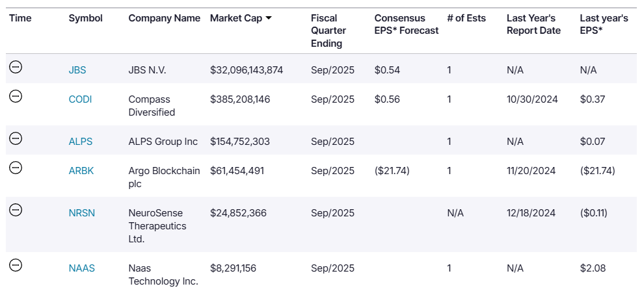Click the Consensus EPS* Forecast header
This screenshot has height=306, width=644.
click(x=406, y=24)
